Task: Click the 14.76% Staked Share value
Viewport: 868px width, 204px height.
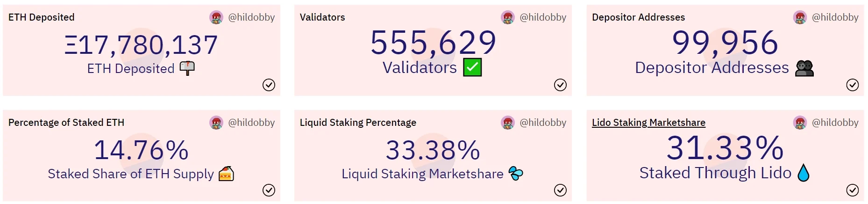Action: pyautogui.click(x=141, y=150)
